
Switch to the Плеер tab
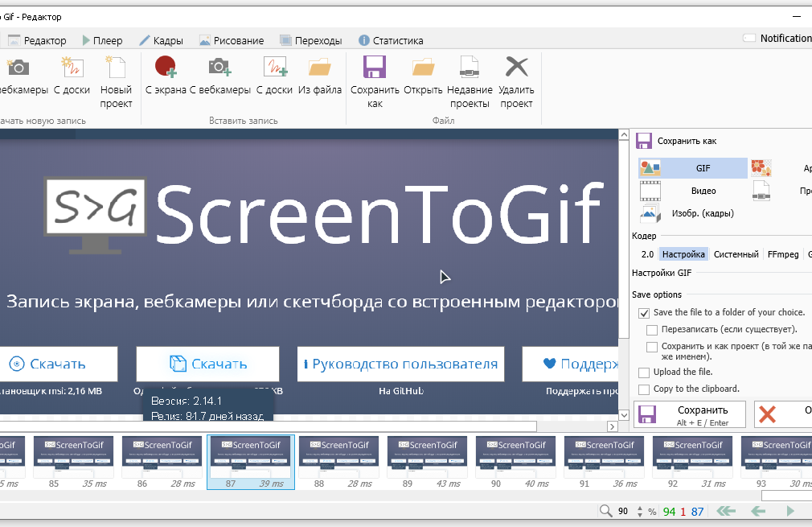(103, 40)
